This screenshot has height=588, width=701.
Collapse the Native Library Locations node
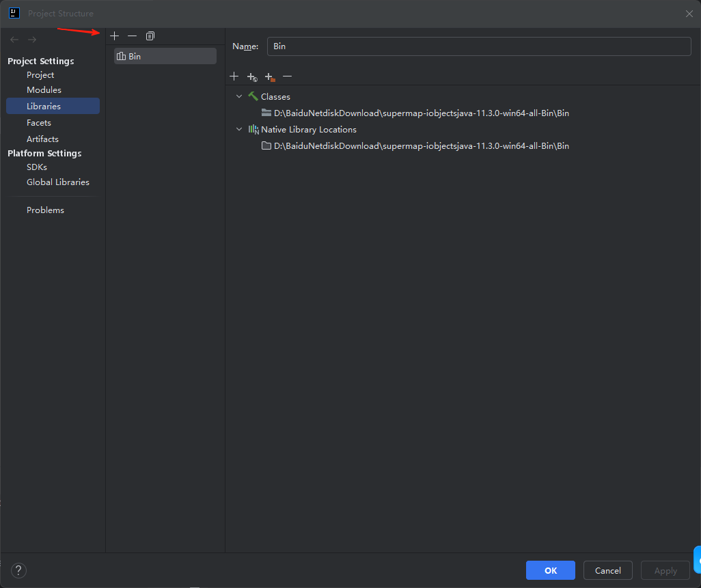(x=239, y=129)
